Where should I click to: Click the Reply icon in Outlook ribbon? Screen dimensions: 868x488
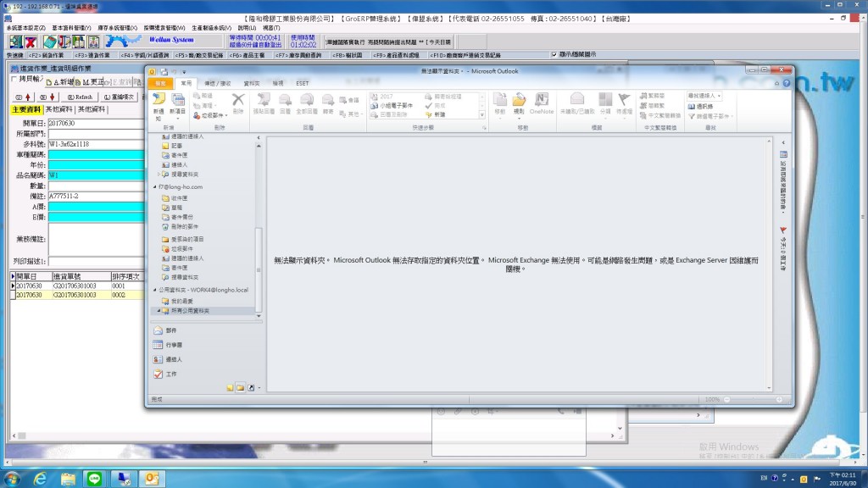tap(285, 100)
